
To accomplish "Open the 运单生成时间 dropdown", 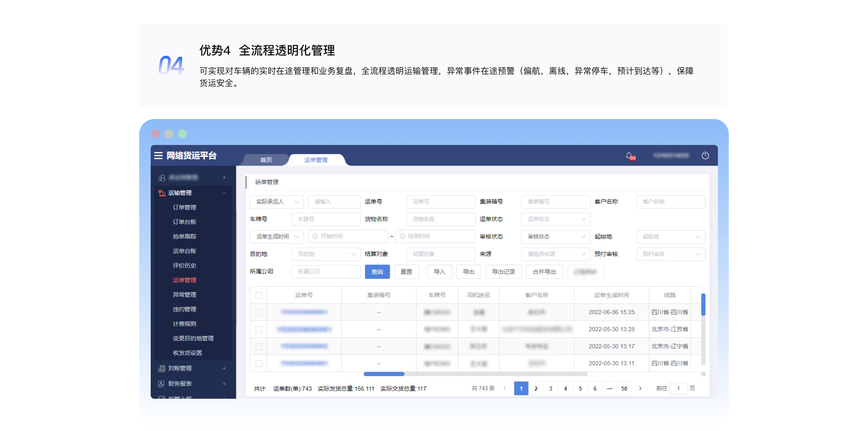I will [277, 237].
